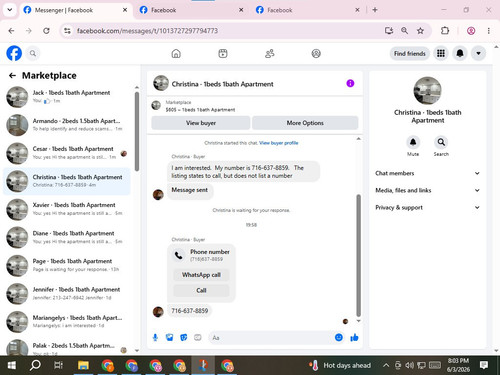Open the Windows Start menu
The height and width of the screenshot is (375, 500).
(12, 365)
